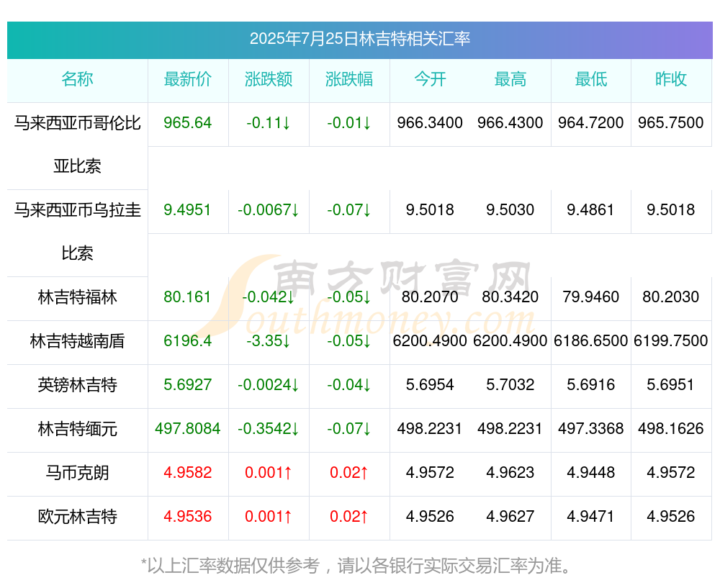Select the 名称 column header
720x588 pixels.
pos(77,79)
